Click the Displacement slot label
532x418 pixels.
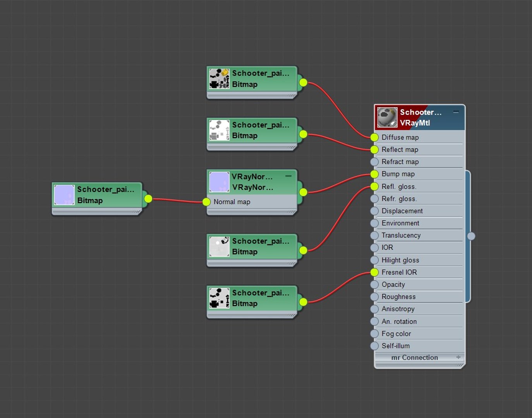point(402,211)
